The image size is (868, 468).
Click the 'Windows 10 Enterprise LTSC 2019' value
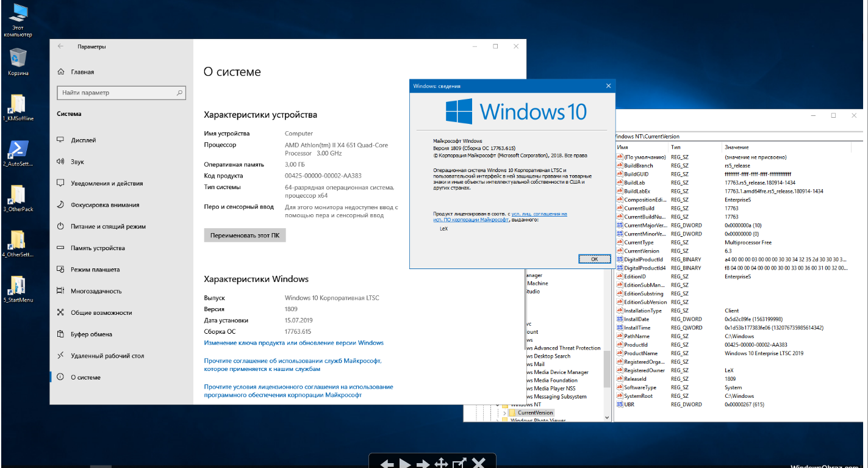click(764, 353)
